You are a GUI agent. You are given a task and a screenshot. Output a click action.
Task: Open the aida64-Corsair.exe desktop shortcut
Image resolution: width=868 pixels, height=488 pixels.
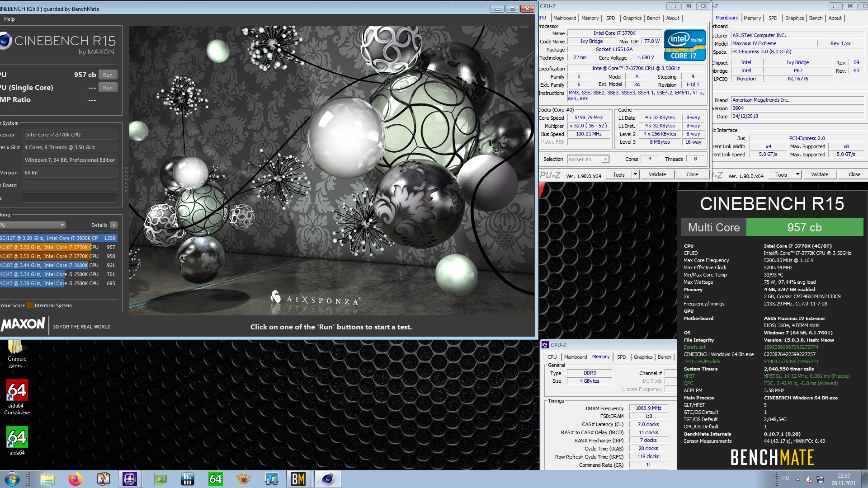(17, 397)
